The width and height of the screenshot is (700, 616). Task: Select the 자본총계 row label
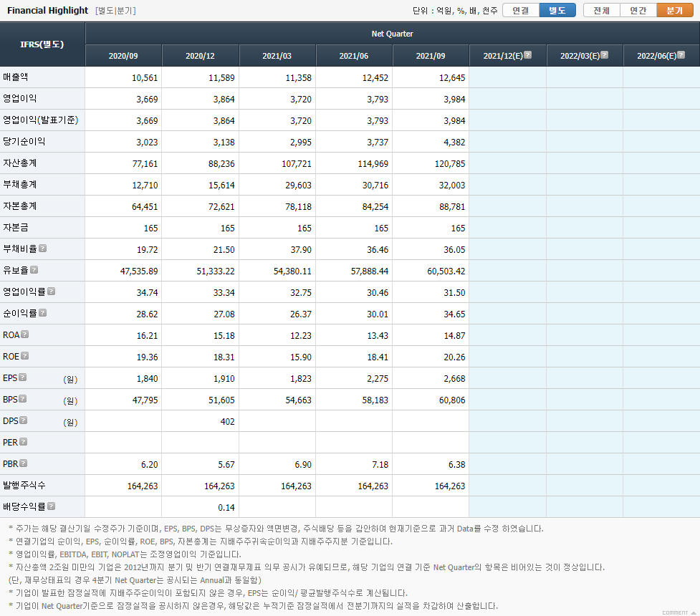click(x=19, y=206)
